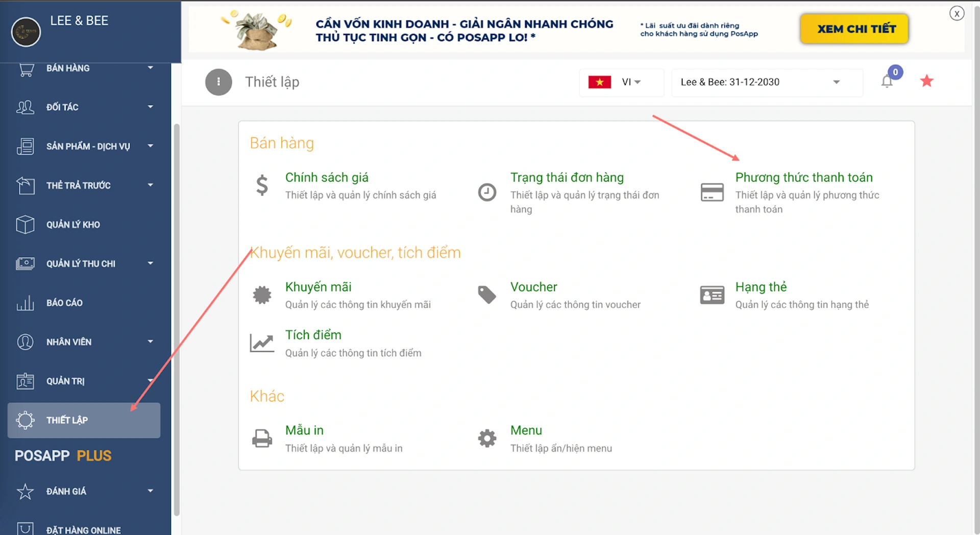The width and height of the screenshot is (980, 535).
Task: Click the printer icon for Mẫu in
Action: tap(262, 439)
